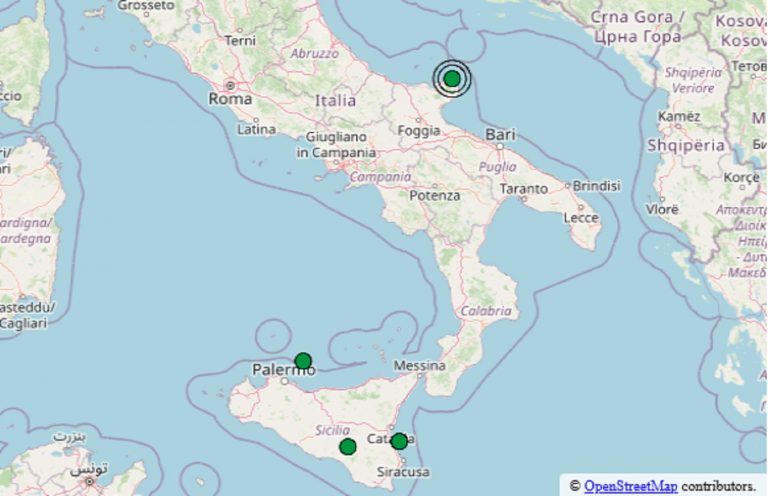Click the Bari city label

pyautogui.click(x=499, y=134)
